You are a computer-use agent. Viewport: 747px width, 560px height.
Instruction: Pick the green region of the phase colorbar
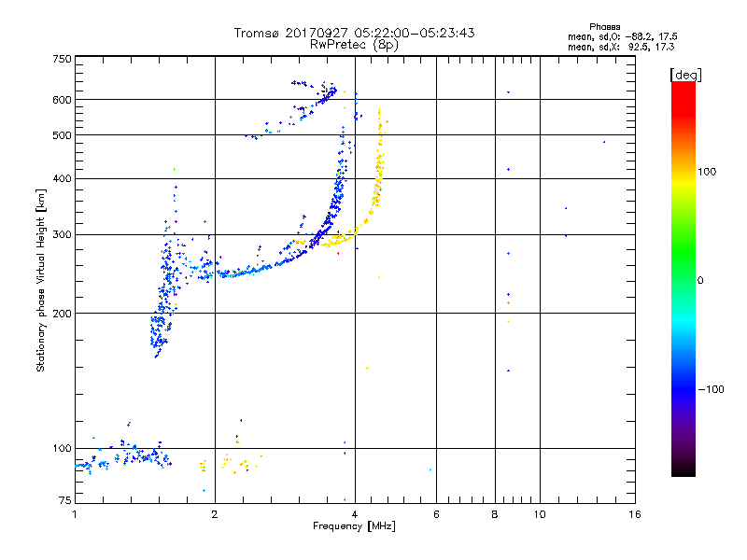[684, 250]
